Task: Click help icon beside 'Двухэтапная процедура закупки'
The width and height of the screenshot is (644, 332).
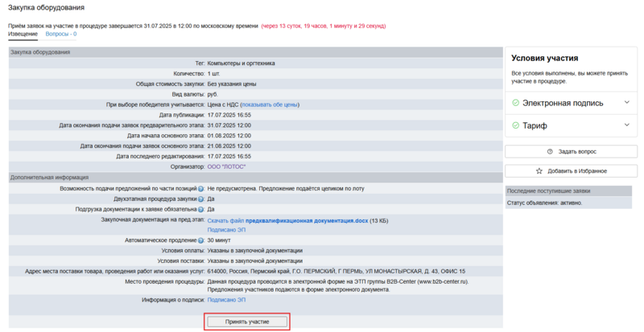Action: point(200,199)
